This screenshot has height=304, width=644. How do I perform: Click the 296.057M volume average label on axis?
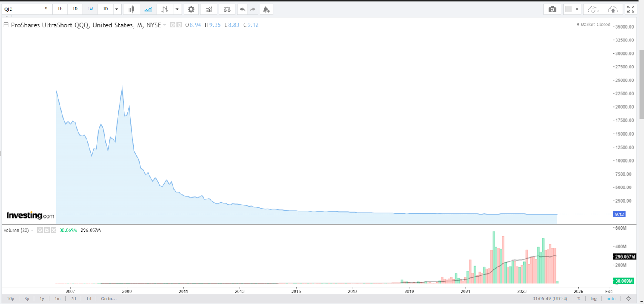(625, 256)
